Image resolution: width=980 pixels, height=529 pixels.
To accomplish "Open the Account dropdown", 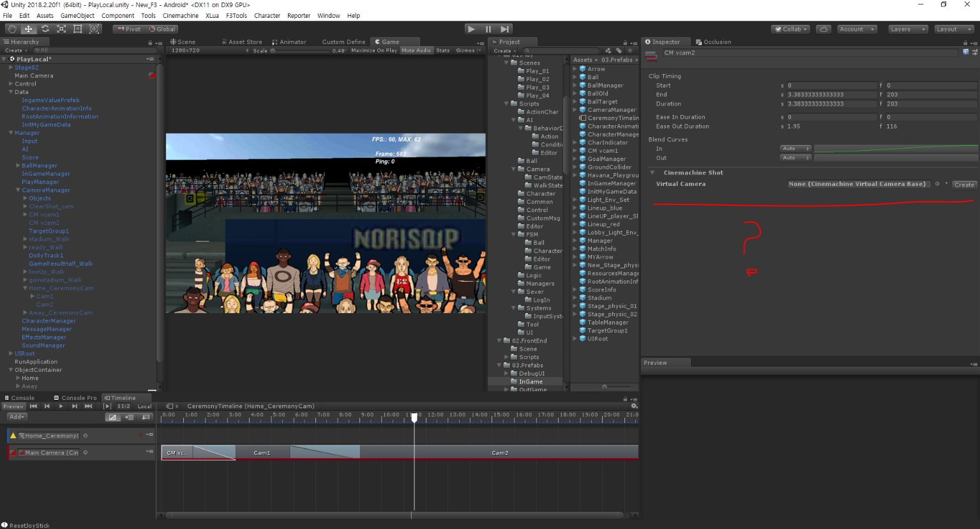I will 857,29.
